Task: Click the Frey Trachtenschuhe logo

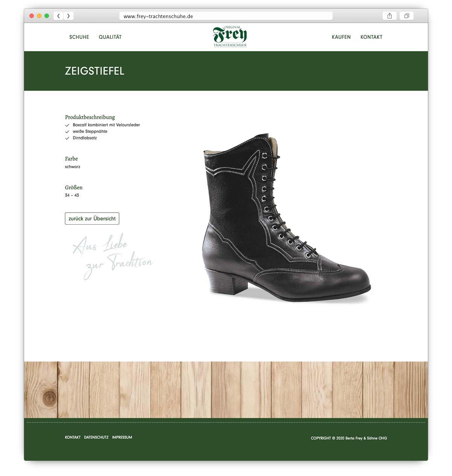Action: [230, 36]
